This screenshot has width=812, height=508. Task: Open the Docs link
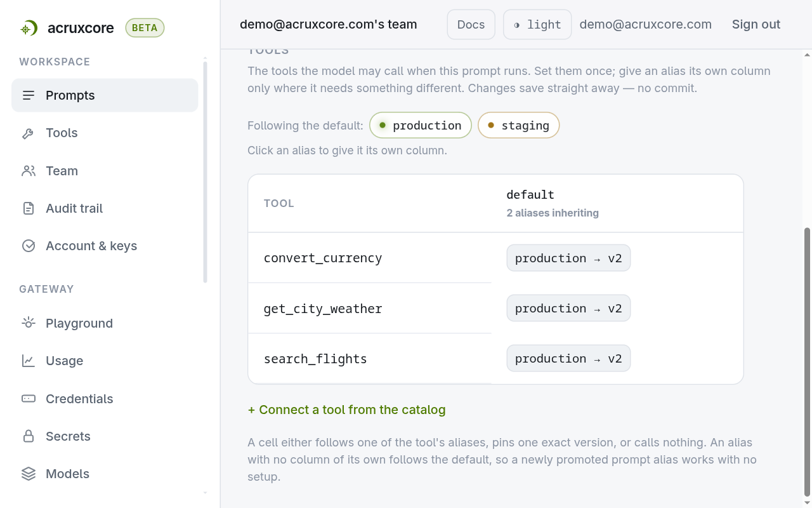pyautogui.click(x=471, y=25)
